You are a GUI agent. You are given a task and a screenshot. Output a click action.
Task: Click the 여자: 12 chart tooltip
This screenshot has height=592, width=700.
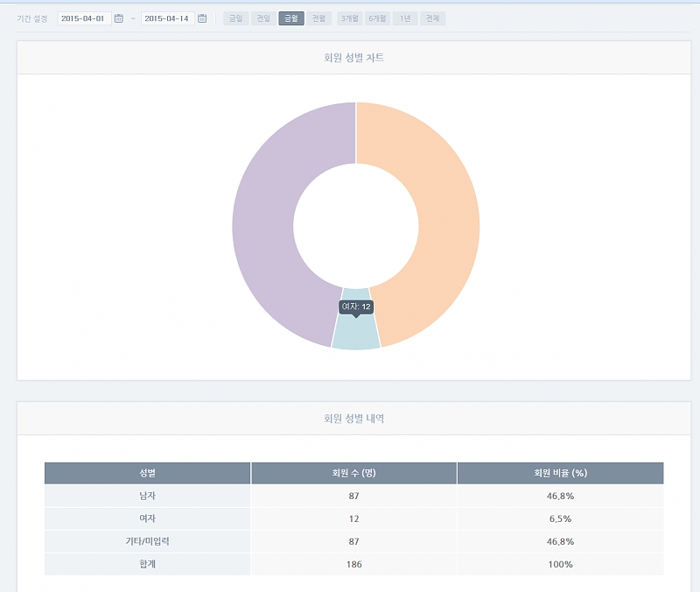(x=356, y=307)
